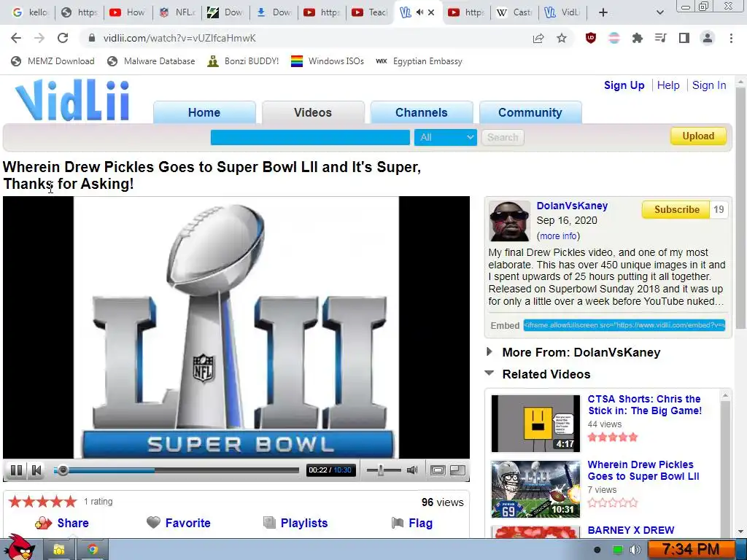This screenshot has height=560, width=747.
Task: Click the VidLii logo
Action: (x=72, y=101)
